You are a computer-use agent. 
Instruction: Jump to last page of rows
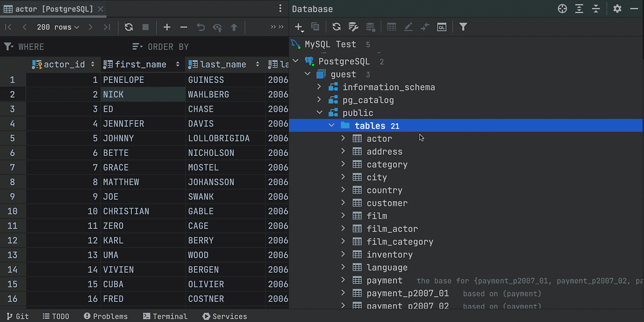click(107, 27)
